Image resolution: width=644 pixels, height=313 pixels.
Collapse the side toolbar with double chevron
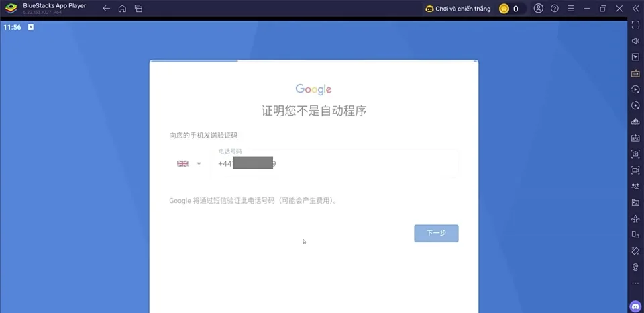635,9
